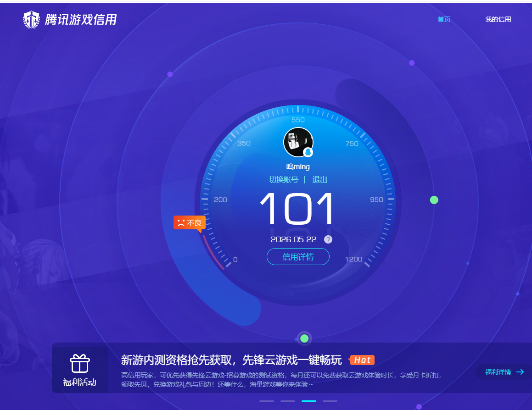Click the username text 鸣ming
This screenshot has width=532, height=410.
[x=298, y=166]
